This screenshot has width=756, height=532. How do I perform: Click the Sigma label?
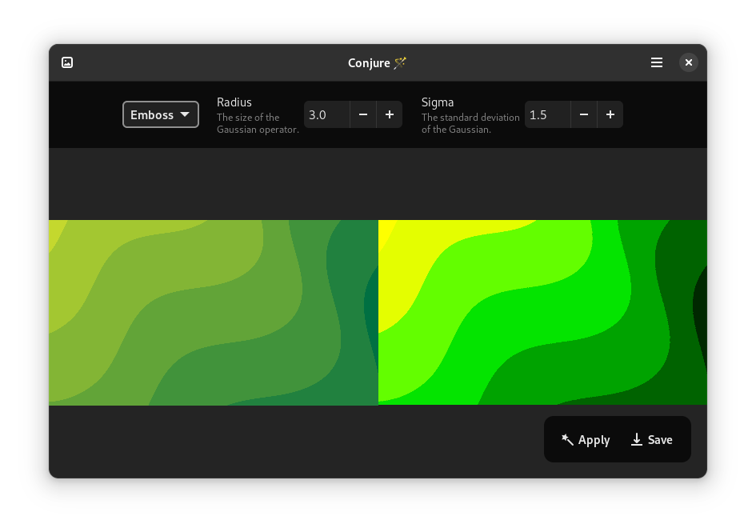click(x=438, y=102)
